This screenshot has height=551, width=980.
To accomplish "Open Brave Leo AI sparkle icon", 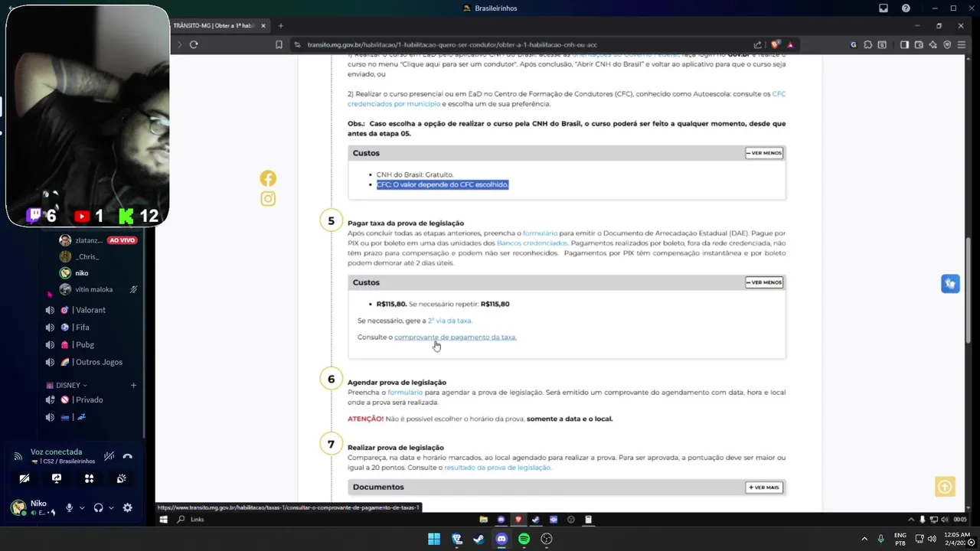I will coord(933,44).
